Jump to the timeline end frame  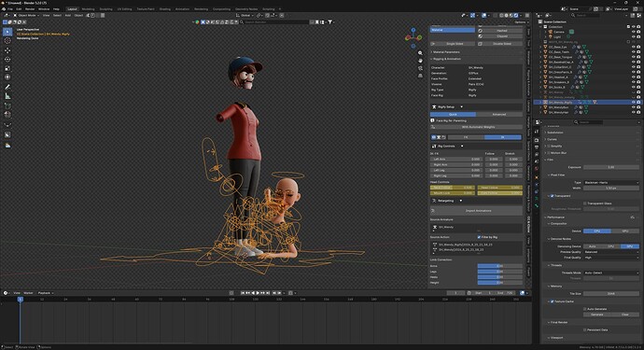[x=268, y=293]
